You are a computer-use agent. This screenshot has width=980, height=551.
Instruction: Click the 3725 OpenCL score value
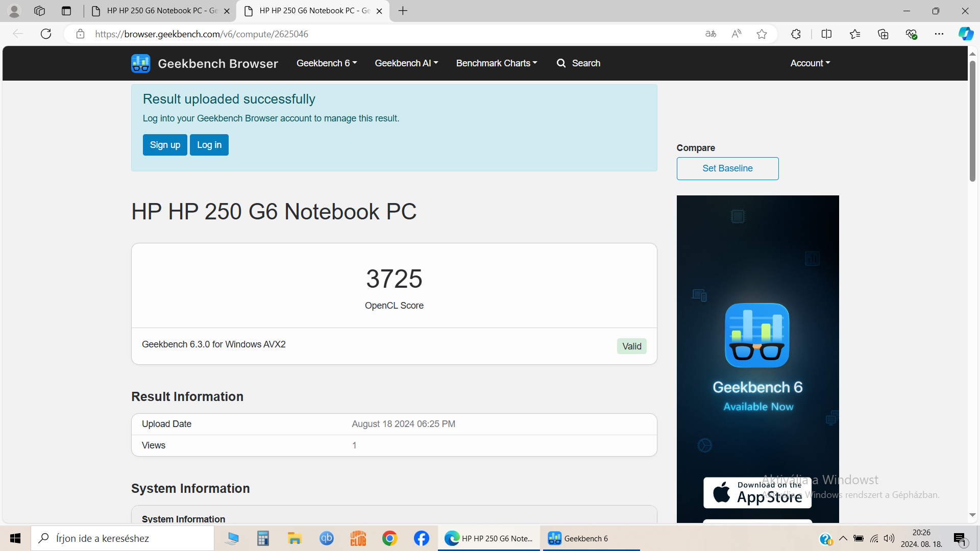[394, 279]
